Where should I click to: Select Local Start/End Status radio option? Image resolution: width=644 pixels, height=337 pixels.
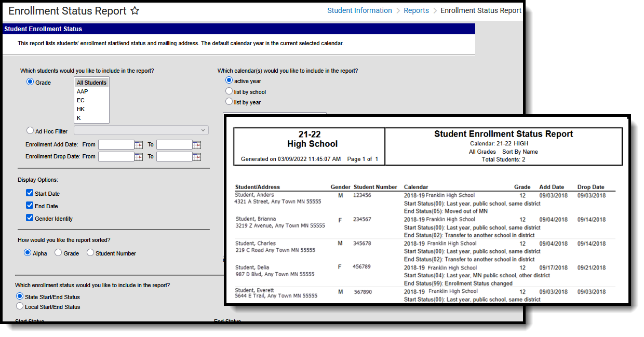coord(20,306)
